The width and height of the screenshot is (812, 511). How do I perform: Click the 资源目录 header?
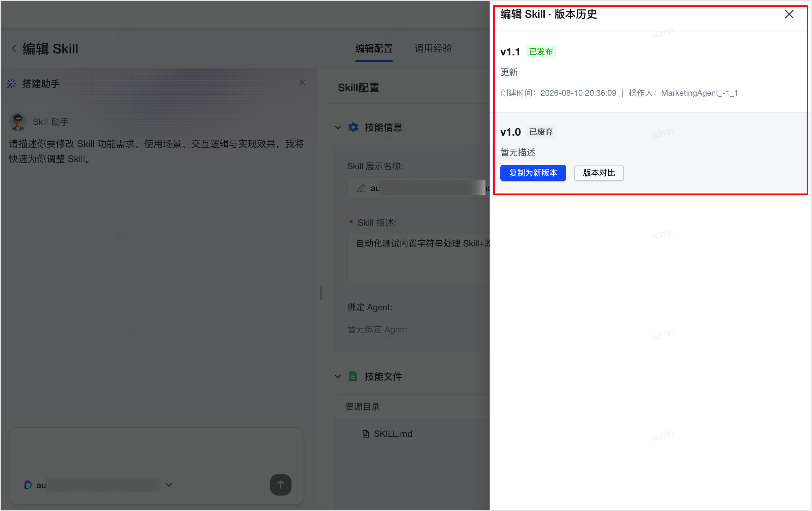[362, 406]
